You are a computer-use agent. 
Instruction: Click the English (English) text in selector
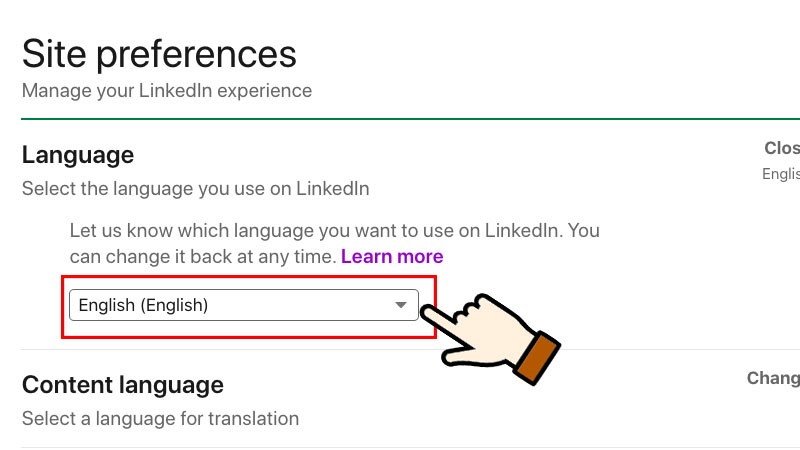click(143, 306)
